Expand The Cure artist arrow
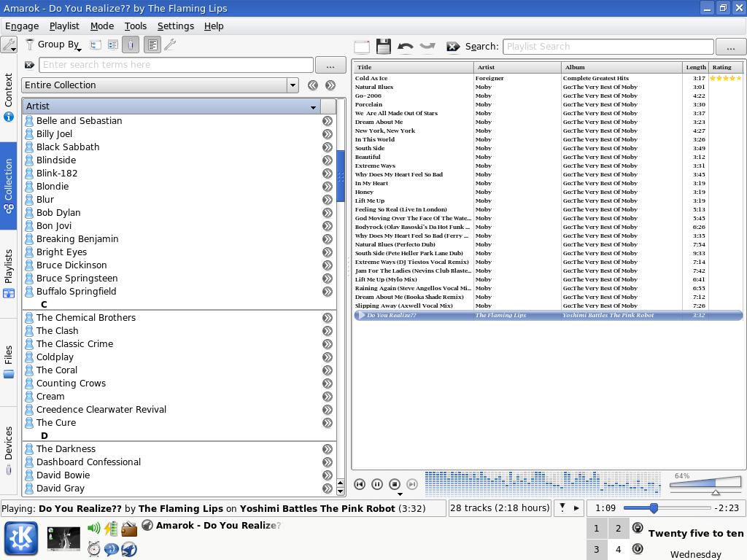The width and height of the screenshot is (747, 560). pos(328,423)
